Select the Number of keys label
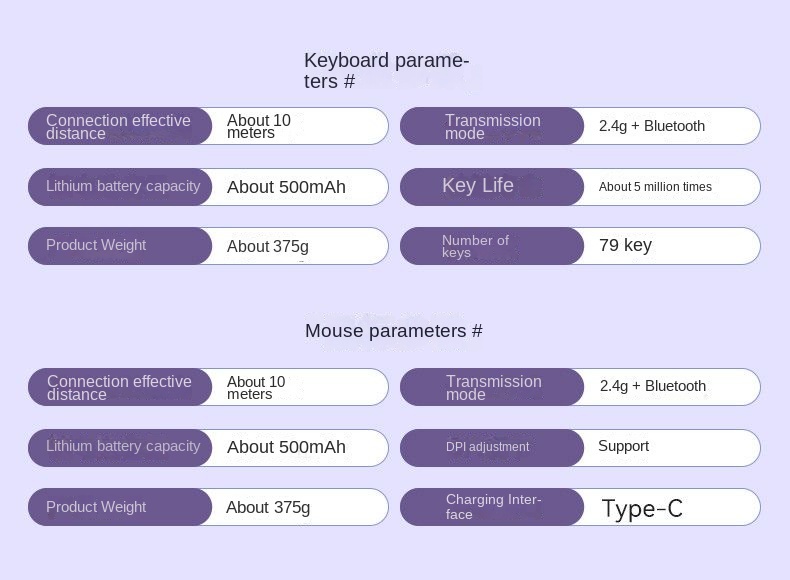This screenshot has width=790, height=580. [x=475, y=246]
